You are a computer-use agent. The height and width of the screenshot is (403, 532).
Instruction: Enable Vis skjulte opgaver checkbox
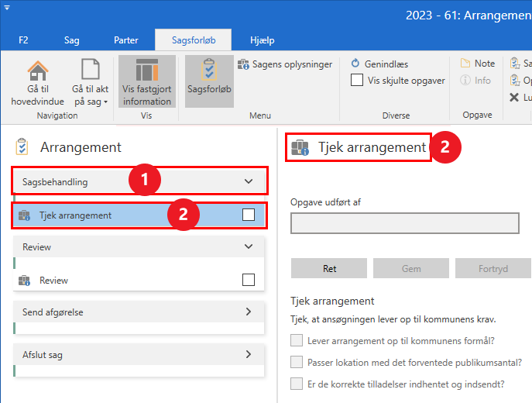click(x=357, y=80)
